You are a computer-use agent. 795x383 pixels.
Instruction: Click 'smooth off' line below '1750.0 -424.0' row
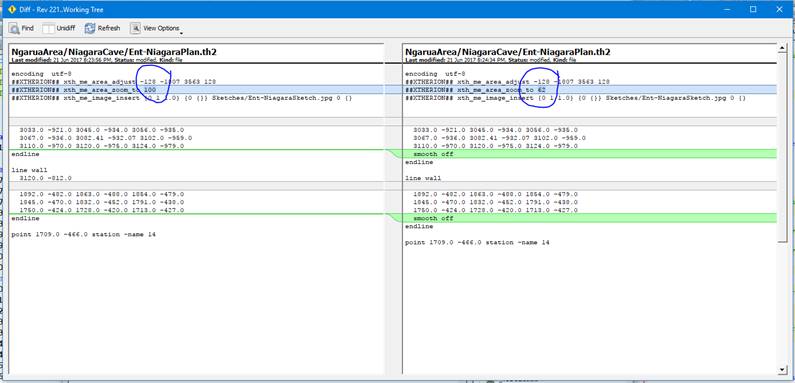click(590, 218)
